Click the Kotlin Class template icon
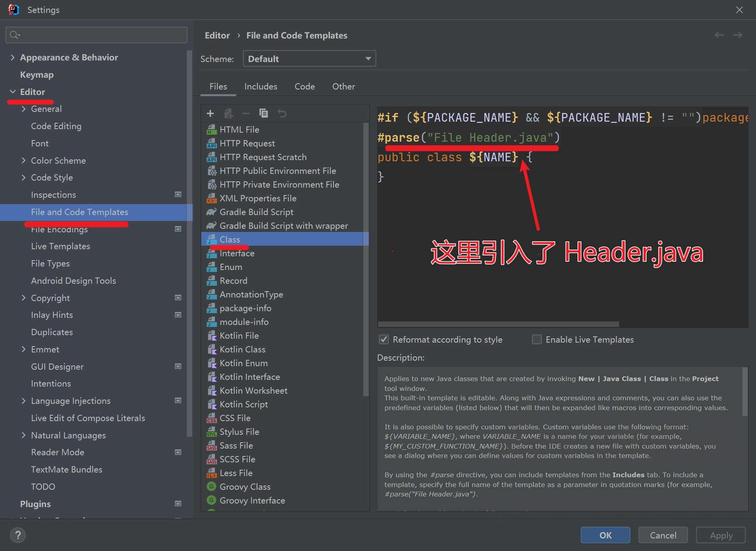 (x=211, y=349)
